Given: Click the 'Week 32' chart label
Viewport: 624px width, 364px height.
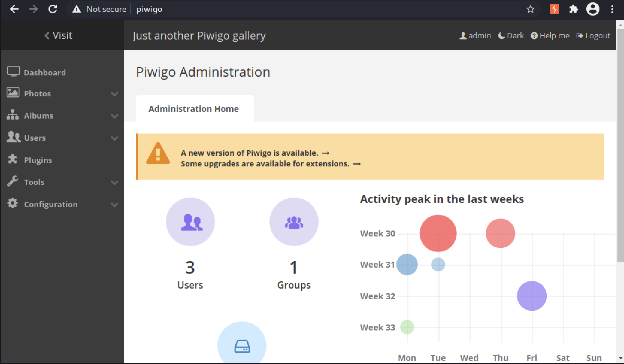Looking at the screenshot, I should point(378,296).
